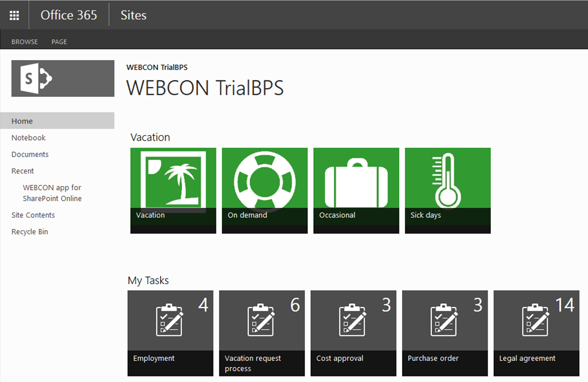Open the Legal agreement tasks tile
The width and height of the screenshot is (588, 382).
[x=536, y=333]
